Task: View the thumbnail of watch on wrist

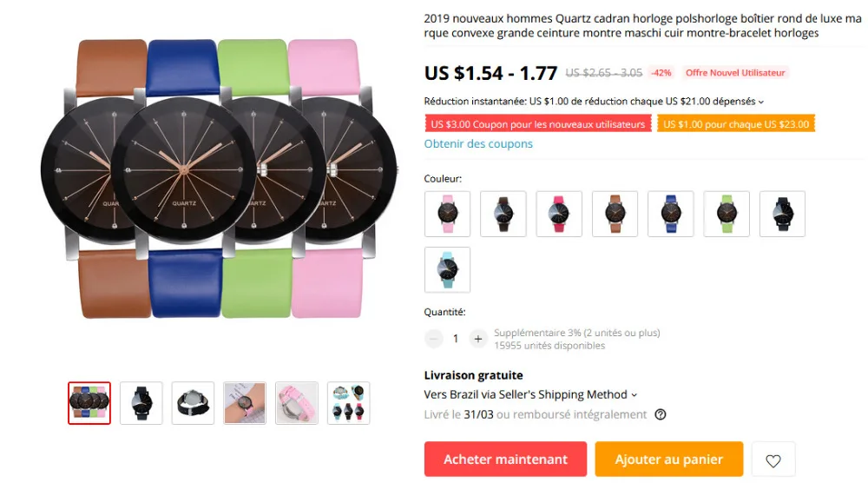Action: [245, 403]
